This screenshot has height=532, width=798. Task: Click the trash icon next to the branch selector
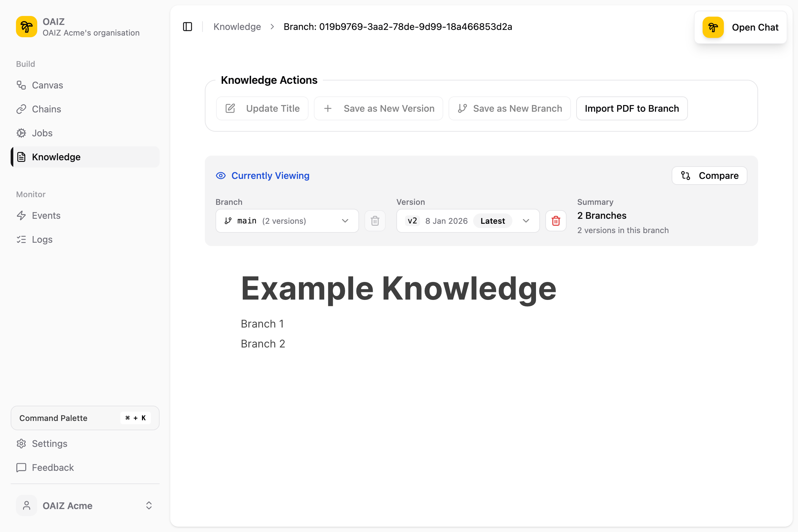[x=375, y=220]
